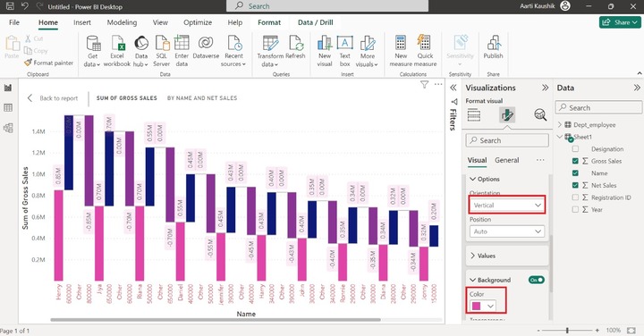Screen dimensions: 644x336
Task: Click the Data pane Search field
Action: [x=598, y=107]
